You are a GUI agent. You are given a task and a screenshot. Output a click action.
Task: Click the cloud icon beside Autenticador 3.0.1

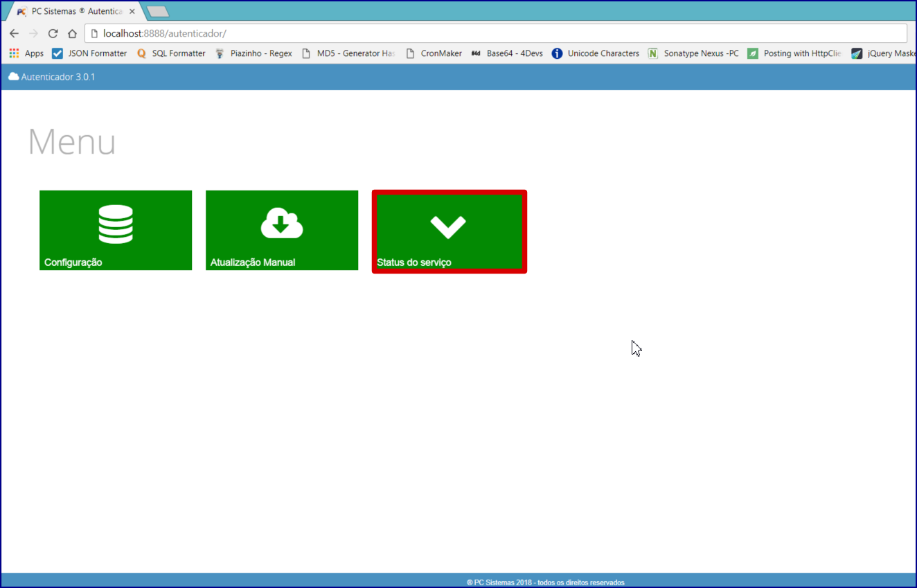(x=14, y=77)
